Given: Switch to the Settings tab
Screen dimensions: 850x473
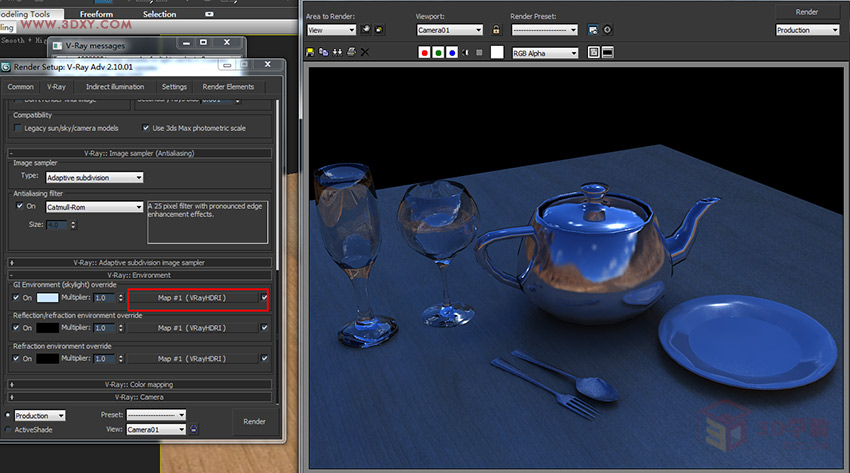Looking at the screenshot, I should (x=174, y=87).
